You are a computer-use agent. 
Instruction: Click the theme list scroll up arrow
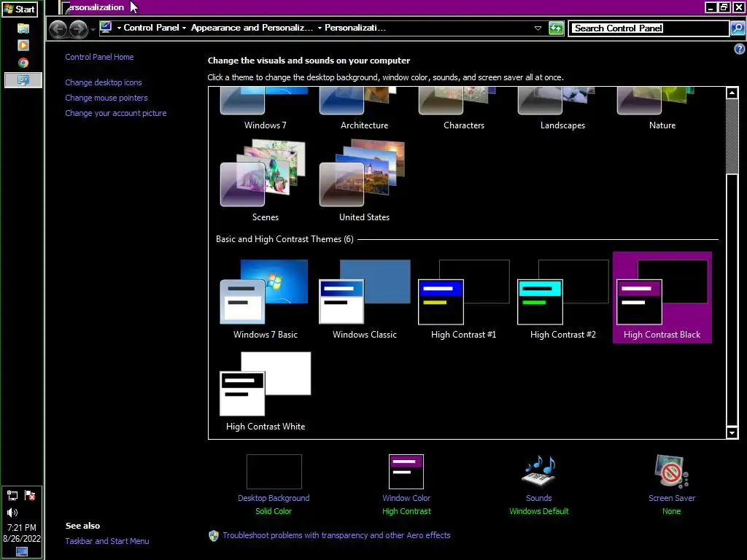(732, 93)
